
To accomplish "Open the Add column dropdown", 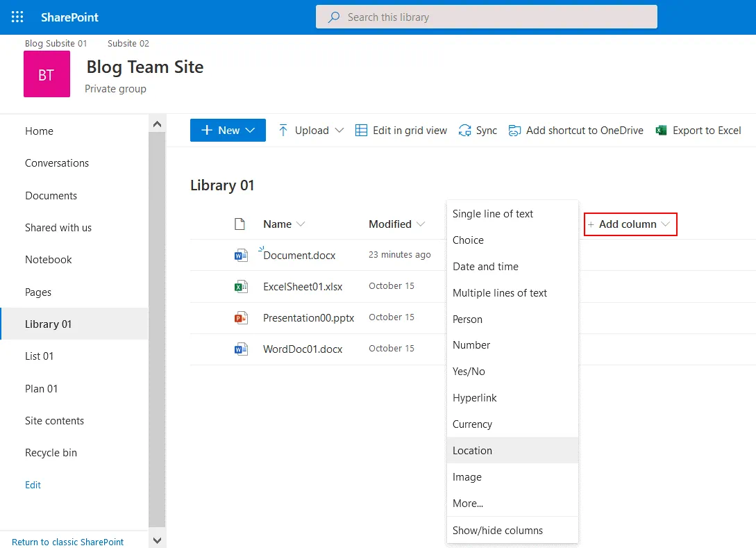I will click(x=630, y=224).
